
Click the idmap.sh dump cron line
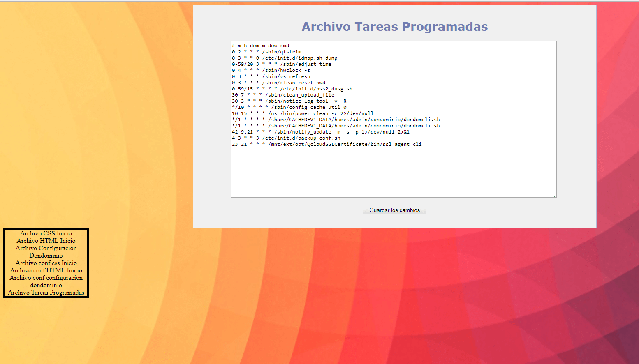click(x=299, y=58)
